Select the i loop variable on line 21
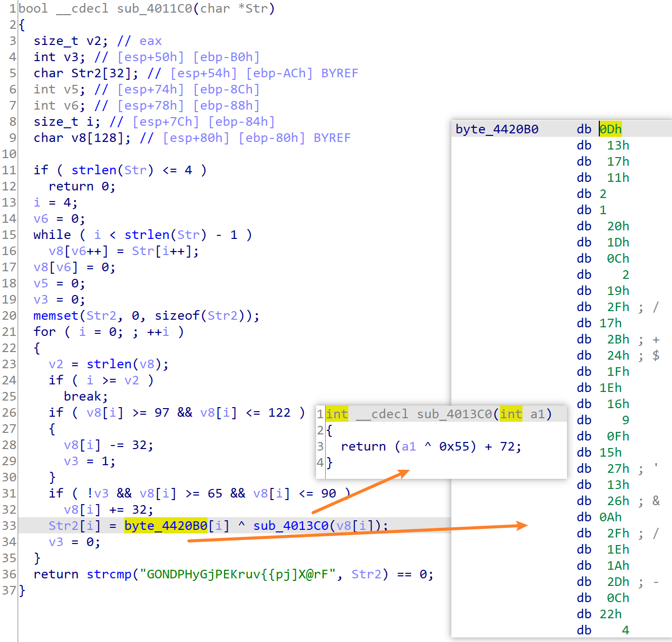Screen dimensions: 672x642 82,331
